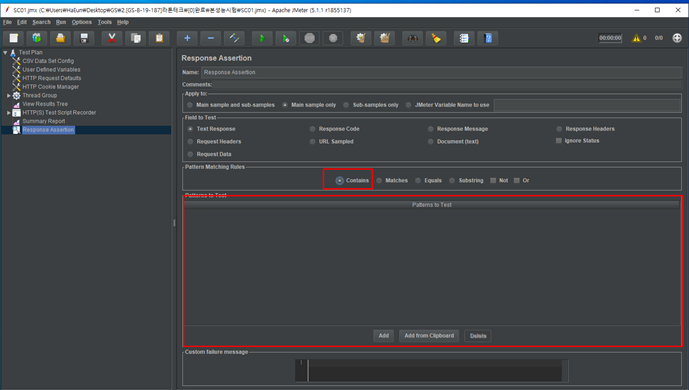Select Main sample only option
689x390 pixels.
[x=285, y=105]
